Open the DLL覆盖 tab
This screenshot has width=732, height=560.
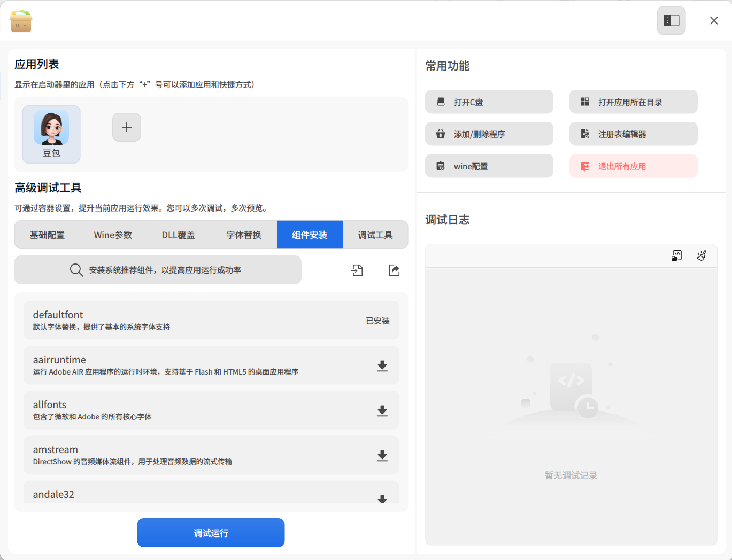coord(179,235)
